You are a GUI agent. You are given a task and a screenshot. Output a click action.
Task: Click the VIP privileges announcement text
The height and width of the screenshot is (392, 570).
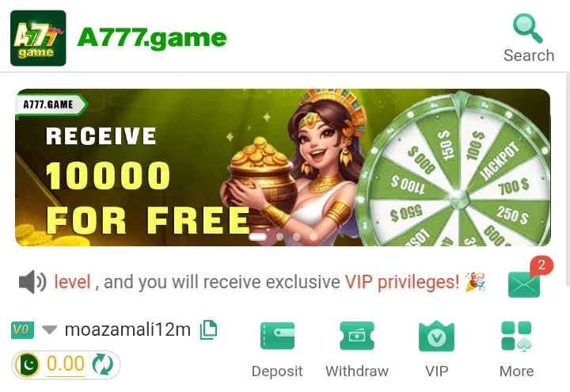click(402, 282)
